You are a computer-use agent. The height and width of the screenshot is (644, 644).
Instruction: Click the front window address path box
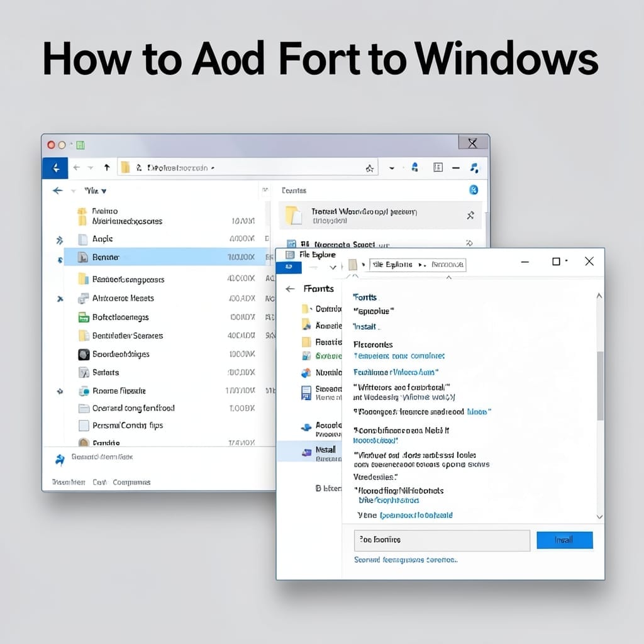(418, 265)
